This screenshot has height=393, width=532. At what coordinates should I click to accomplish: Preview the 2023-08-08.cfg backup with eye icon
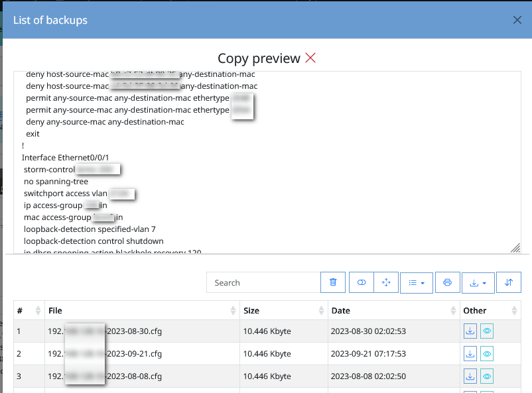click(x=487, y=376)
